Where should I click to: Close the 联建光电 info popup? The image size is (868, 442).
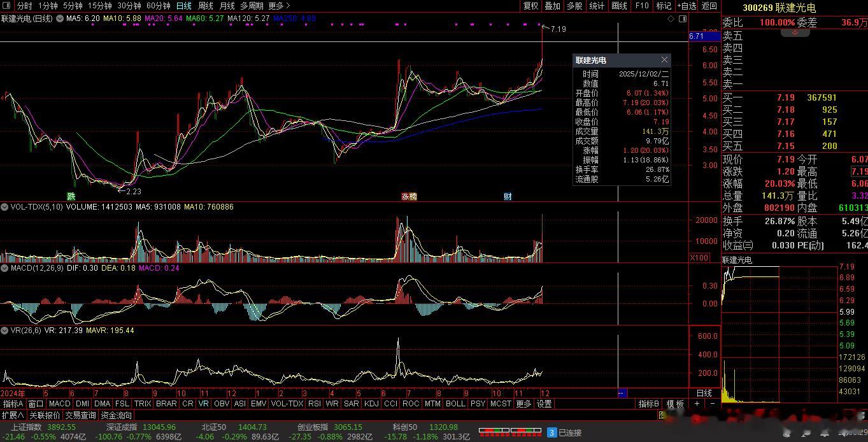[664, 60]
